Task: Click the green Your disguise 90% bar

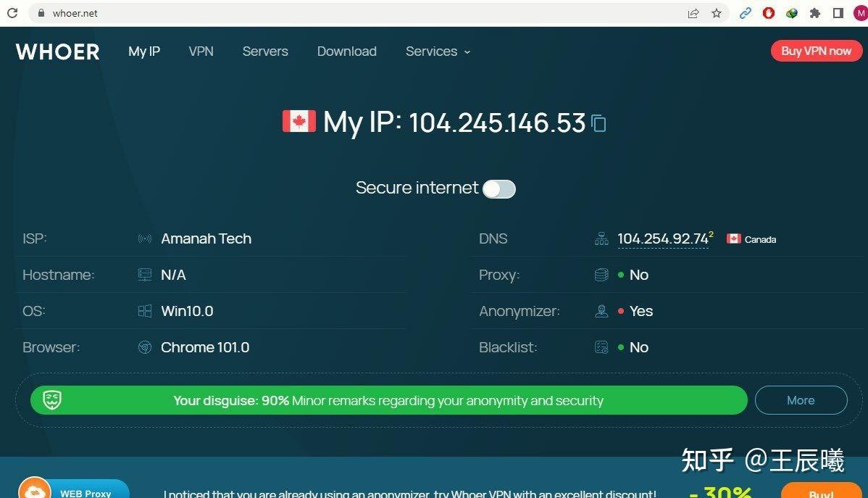Action: (x=388, y=400)
